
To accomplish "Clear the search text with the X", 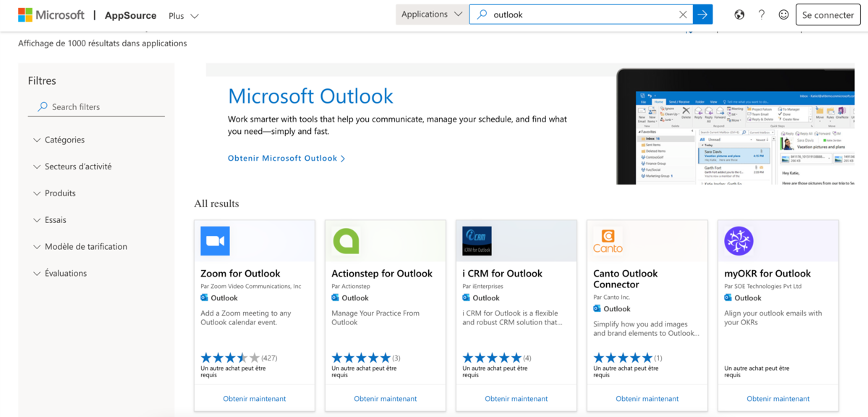I will (x=683, y=14).
